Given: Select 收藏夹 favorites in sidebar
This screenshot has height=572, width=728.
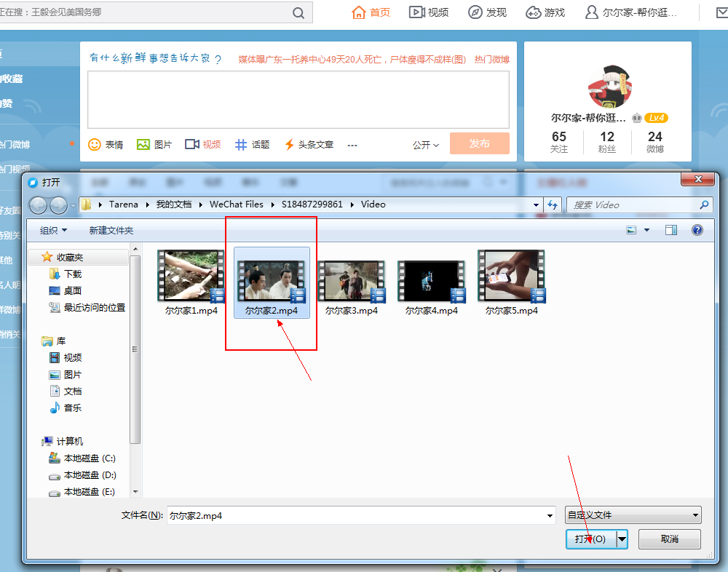Looking at the screenshot, I should click(78, 257).
